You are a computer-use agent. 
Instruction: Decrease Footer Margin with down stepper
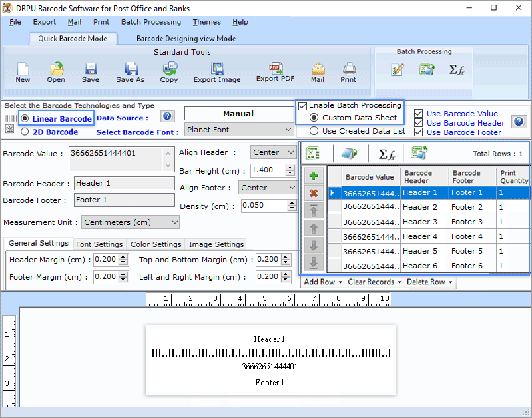click(123, 280)
